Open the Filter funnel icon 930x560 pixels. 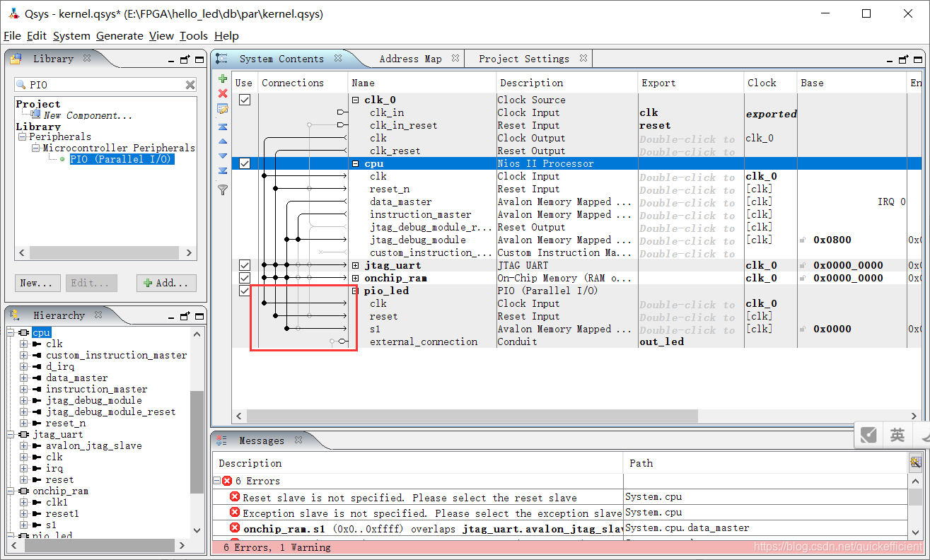(x=223, y=189)
